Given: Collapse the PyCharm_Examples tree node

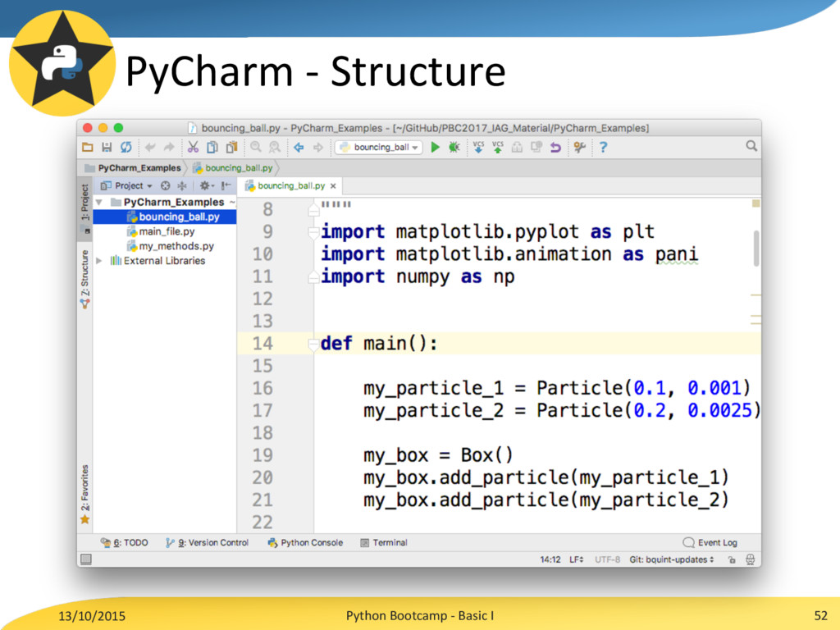Looking at the screenshot, I should pyautogui.click(x=99, y=202).
